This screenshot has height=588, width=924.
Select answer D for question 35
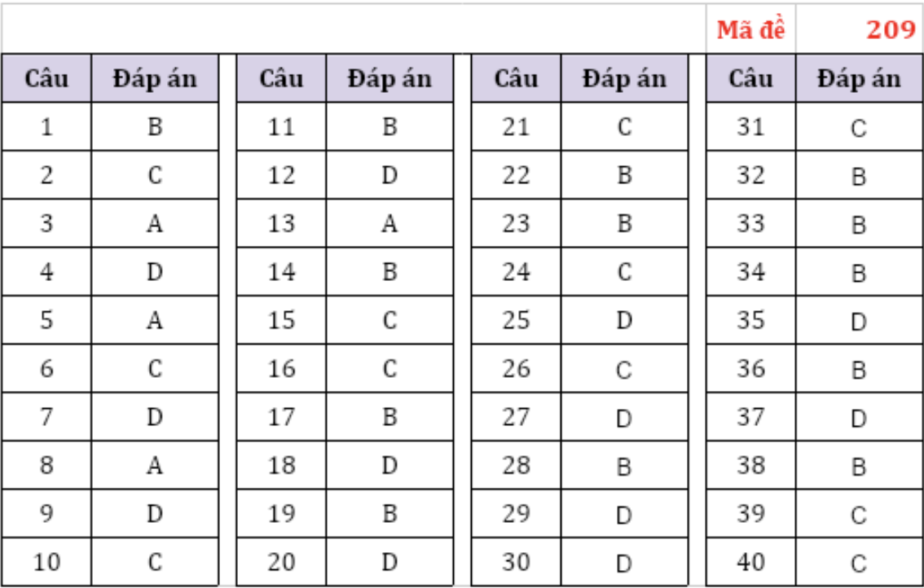pyautogui.click(x=859, y=322)
